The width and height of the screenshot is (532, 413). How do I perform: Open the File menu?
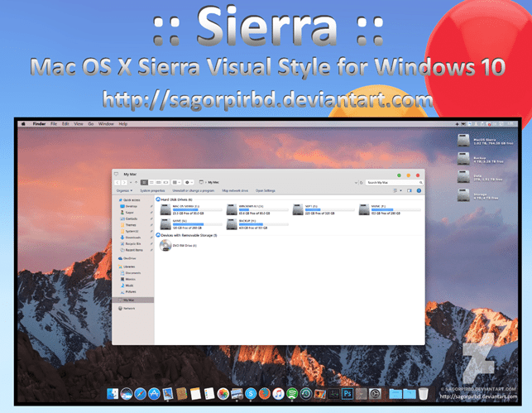pos(54,124)
